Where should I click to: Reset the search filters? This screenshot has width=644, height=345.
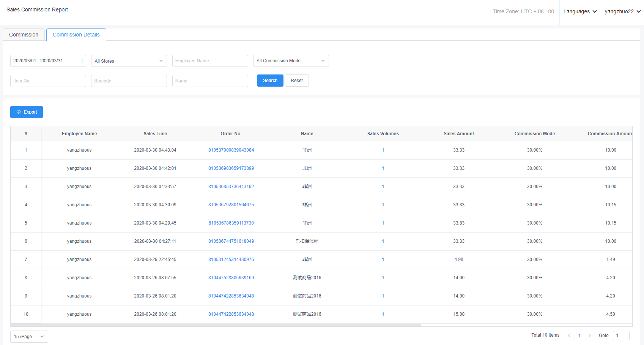pyautogui.click(x=297, y=81)
